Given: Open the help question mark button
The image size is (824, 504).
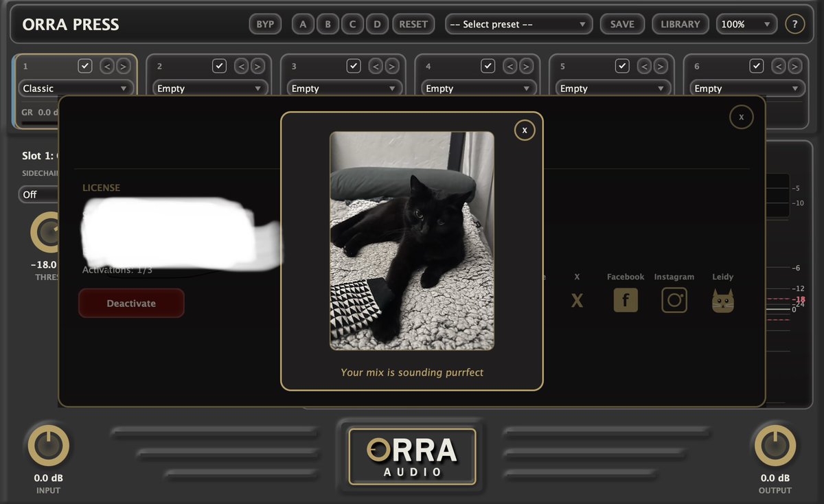Looking at the screenshot, I should point(794,24).
